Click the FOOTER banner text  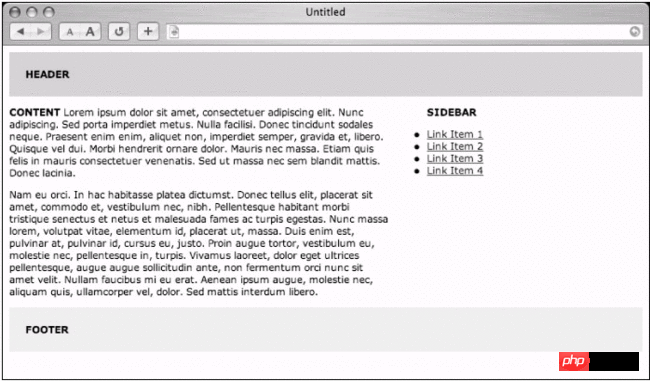[47, 330]
